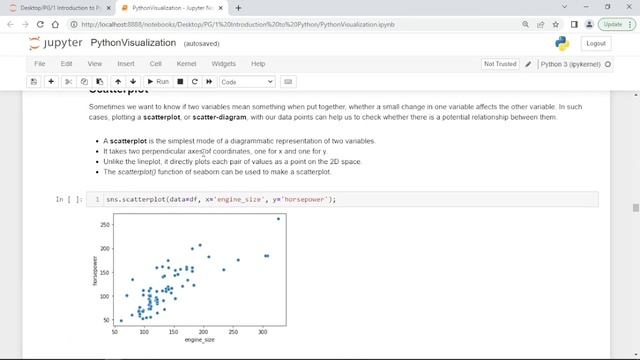This screenshot has height=360, width=640.
Task: Click the Not Trusted button
Action: pyautogui.click(x=500, y=64)
